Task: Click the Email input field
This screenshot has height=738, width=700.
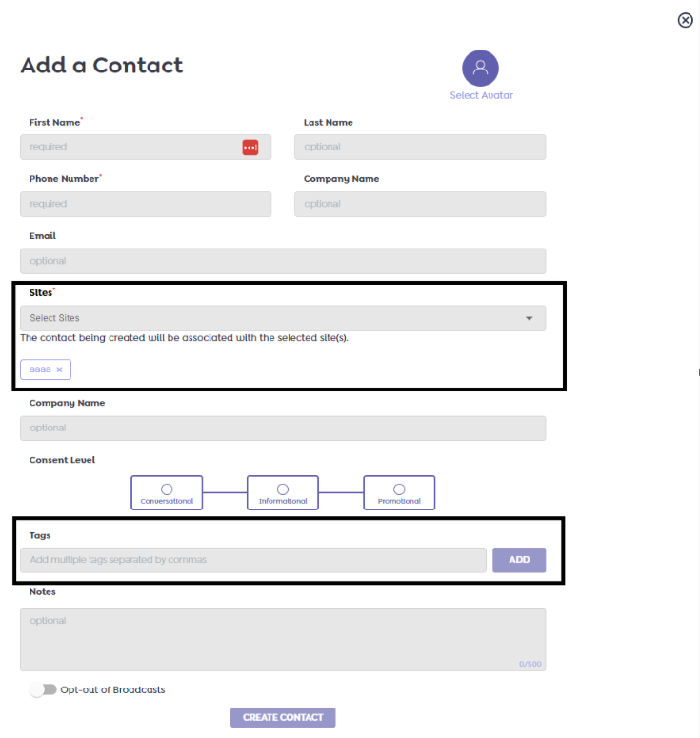Action: 282,261
